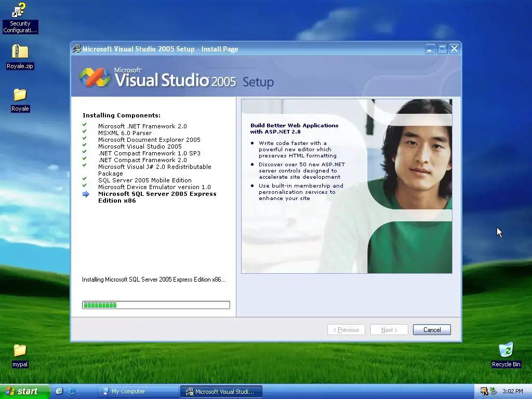Image resolution: width=532 pixels, height=399 pixels.
Task: Click the Visual Studio setup title bar icon
Action: tap(77, 49)
